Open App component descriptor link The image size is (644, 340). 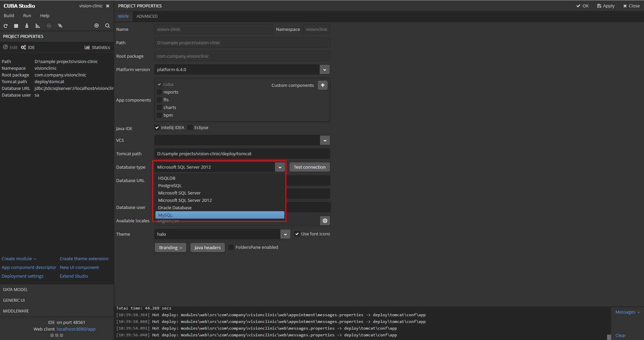29,268
